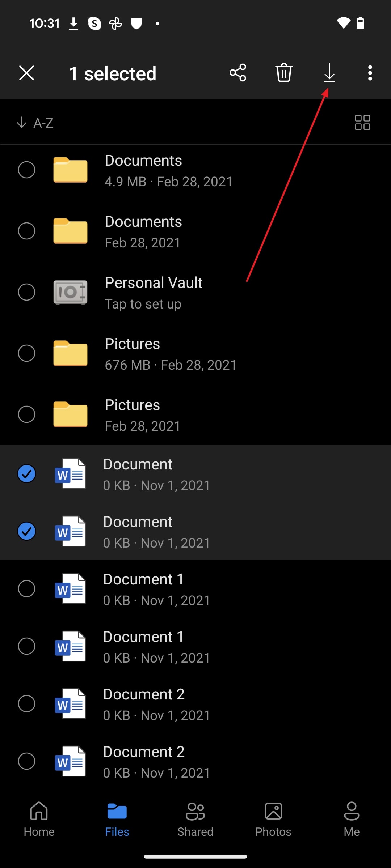Screen dimensions: 391x868
Task: Download the selected item
Action: (x=329, y=73)
